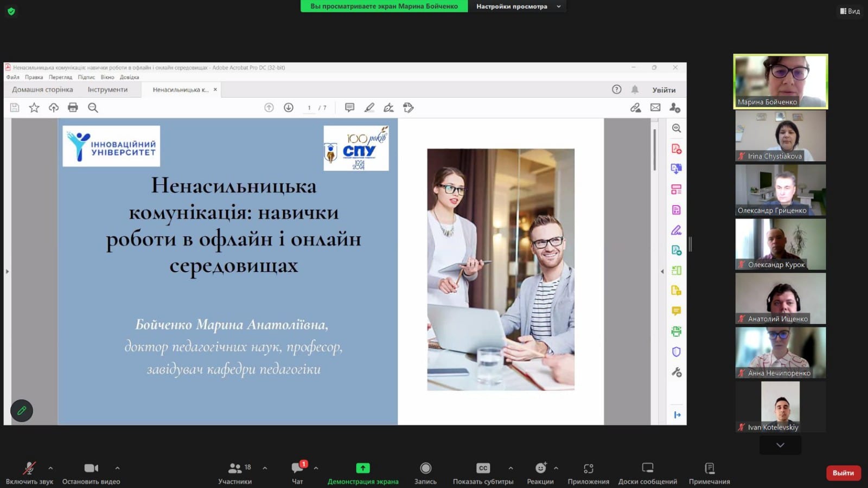The height and width of the screenshot is (488, 868).
Task: Click the Apps icon in Zoom toolbar
Action: click(x=588, y=468)
